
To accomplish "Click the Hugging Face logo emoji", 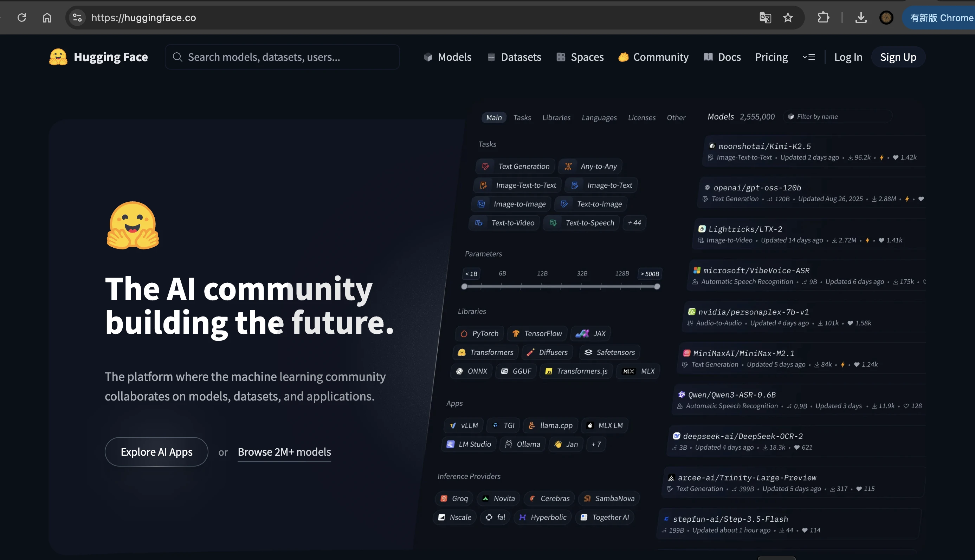I will [58, 57].
